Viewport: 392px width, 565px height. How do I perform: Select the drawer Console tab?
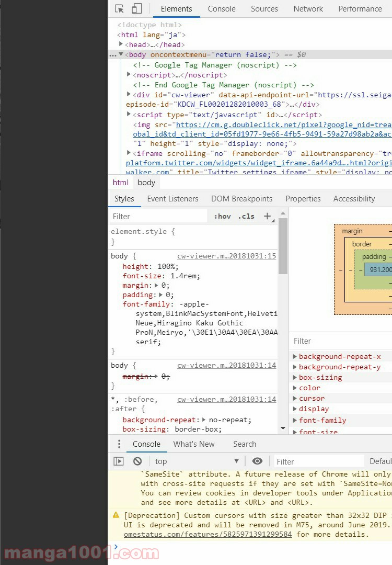click(x=146, y=444)
